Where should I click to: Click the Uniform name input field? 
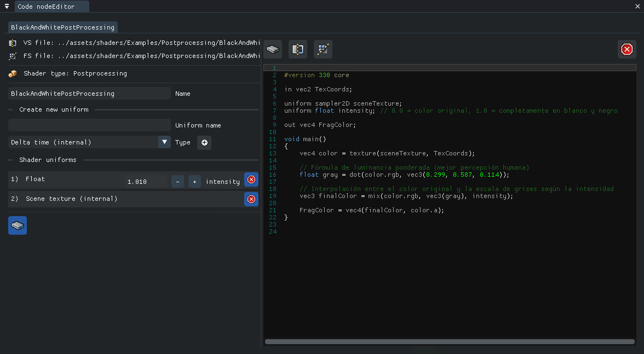[x=89, y=125]
